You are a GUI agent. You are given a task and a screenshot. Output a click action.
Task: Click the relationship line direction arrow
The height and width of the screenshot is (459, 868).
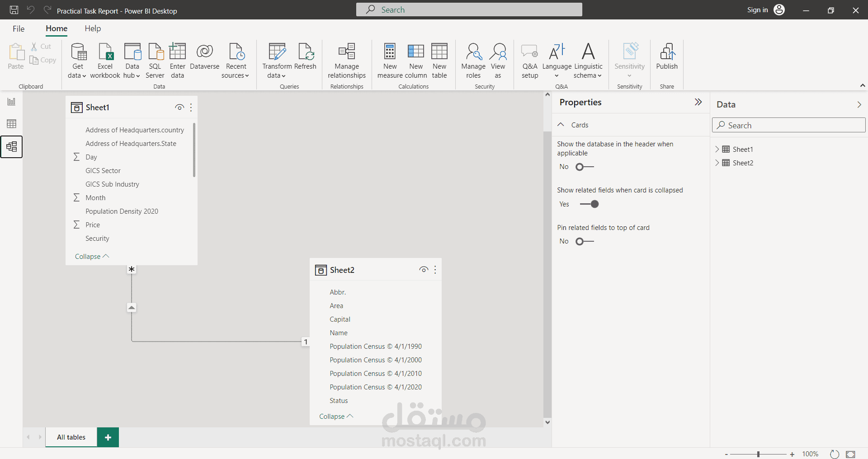[132, 308]
